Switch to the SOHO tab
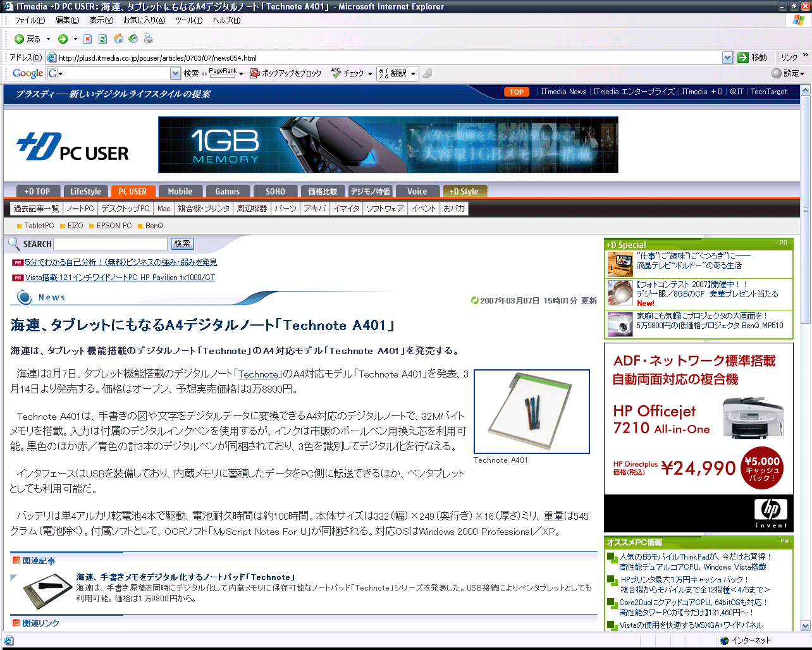 (x=275, y=192)
